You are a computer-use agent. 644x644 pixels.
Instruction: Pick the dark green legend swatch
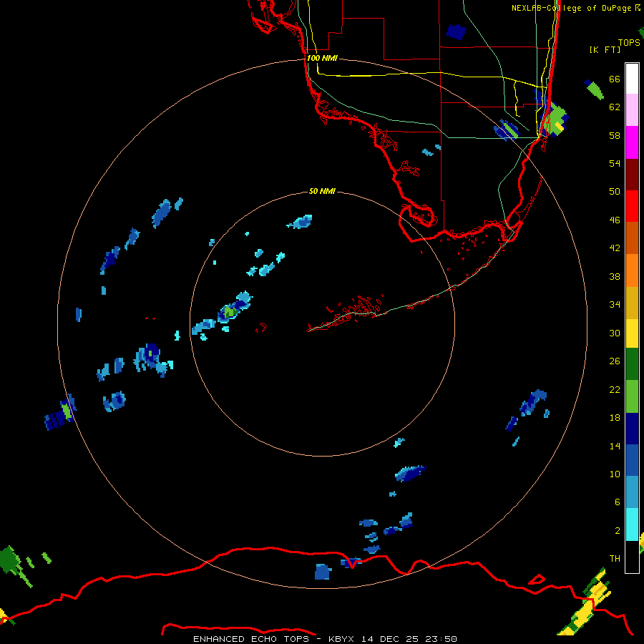pyautogui.click(x=632, y=364)
